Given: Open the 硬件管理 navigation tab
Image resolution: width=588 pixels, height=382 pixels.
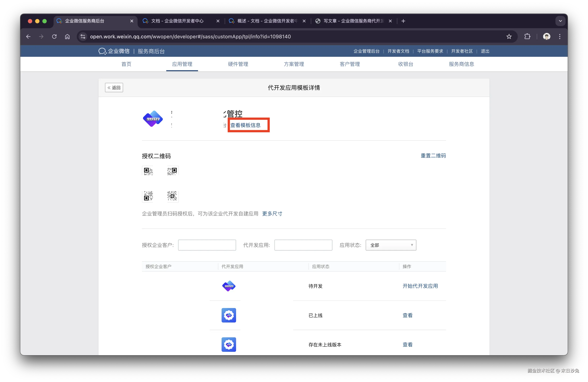Looking at the screenshot, I should (238, 64).
